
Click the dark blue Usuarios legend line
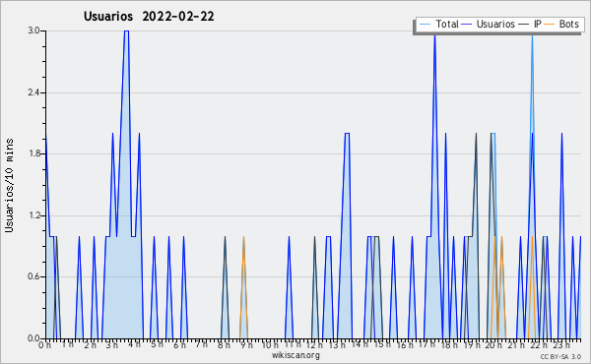pyautogui.click(x=467, y=24)
